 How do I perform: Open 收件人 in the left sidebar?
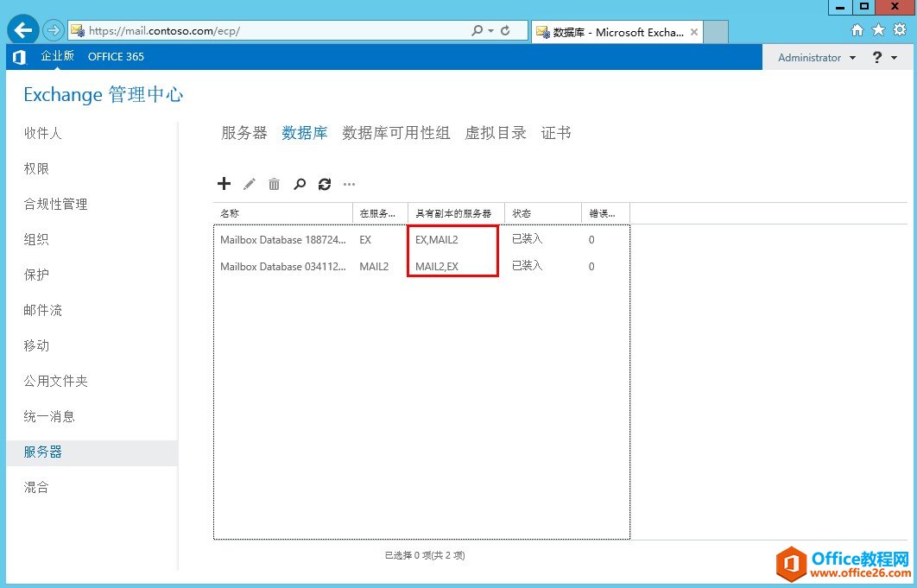click(x=41, y=132)
